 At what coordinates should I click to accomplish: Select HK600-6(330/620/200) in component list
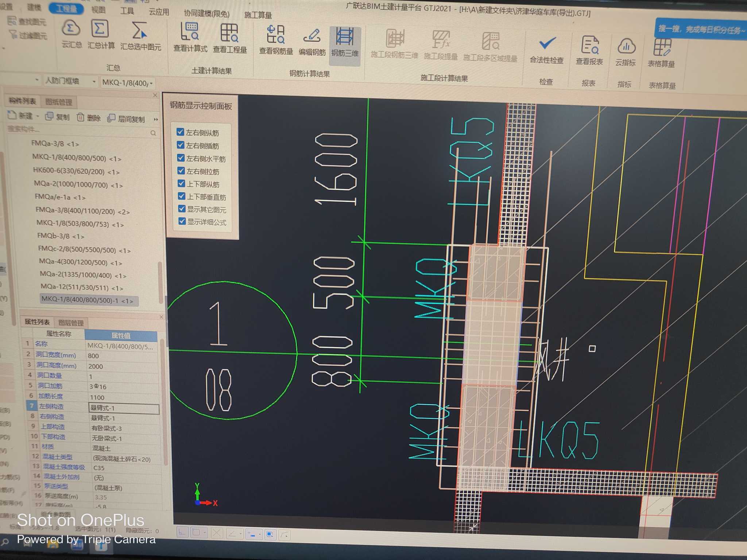(x=76, y=171)
